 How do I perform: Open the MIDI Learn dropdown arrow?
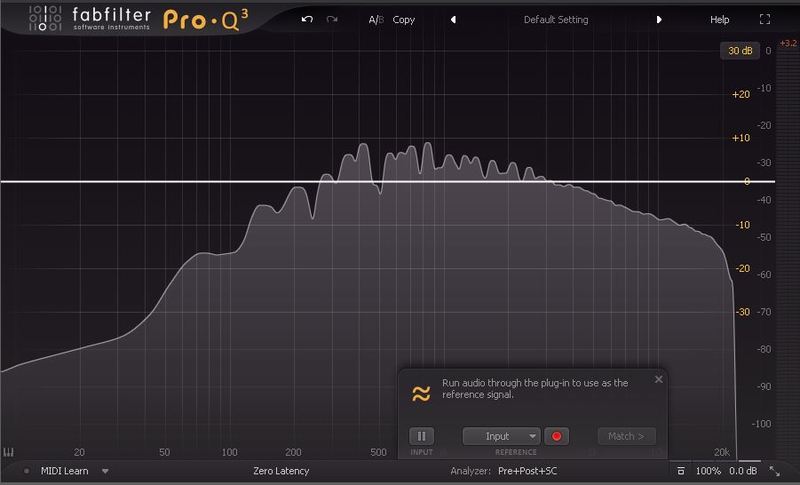[105, 471]
